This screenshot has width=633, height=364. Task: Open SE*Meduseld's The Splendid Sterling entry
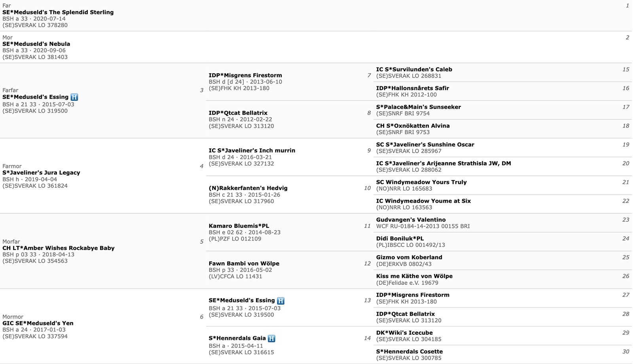58,12
